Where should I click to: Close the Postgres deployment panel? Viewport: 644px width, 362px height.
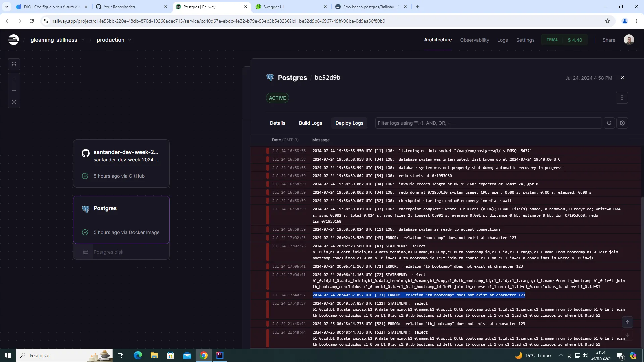[622, 78]
